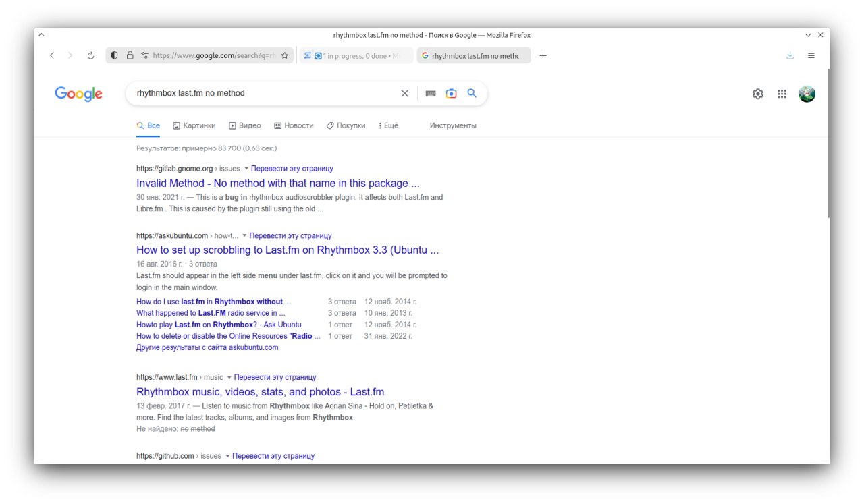The height and width of the screenshot is (504, 864).
Task: Open a new tab with plus button
Action: click(x=543, y=56)
